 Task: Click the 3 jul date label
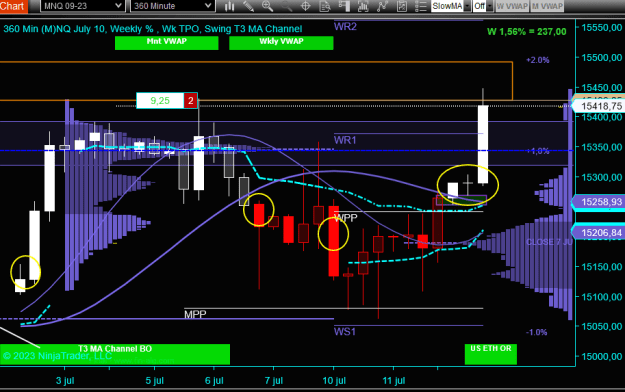(65, 381)
